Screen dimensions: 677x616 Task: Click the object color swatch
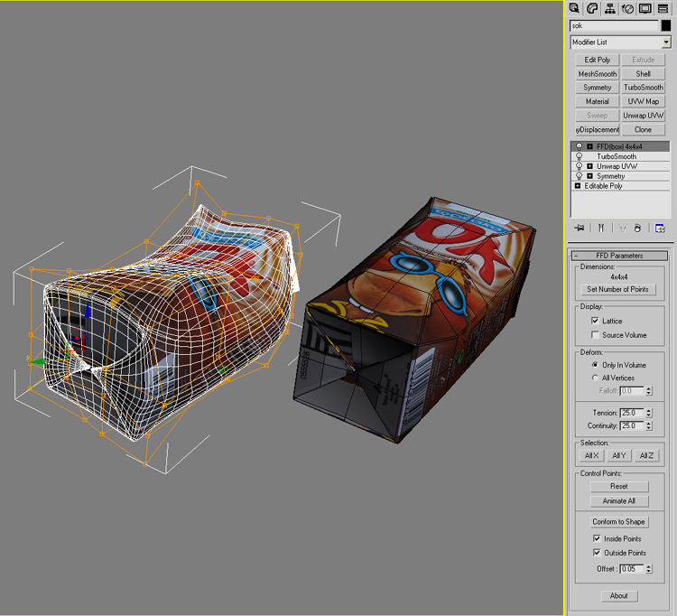(666, 26)
